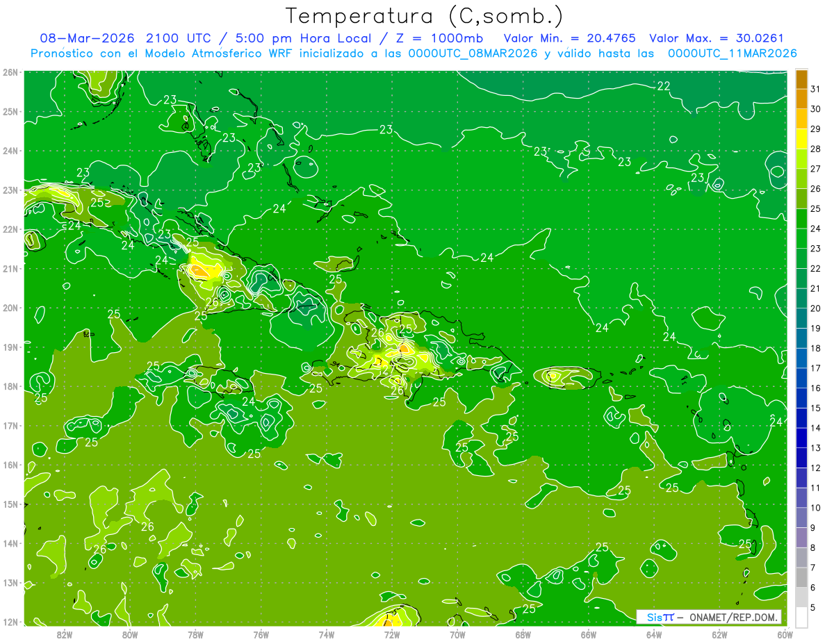
Task: Click the legend scale label "13"
Action: [815, 448]
